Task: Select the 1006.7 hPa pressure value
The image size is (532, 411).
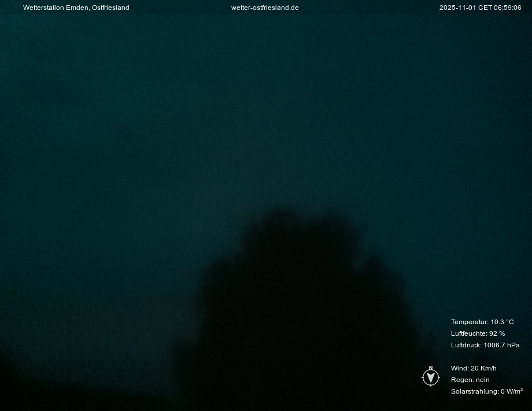Action: tap(501, 345)
